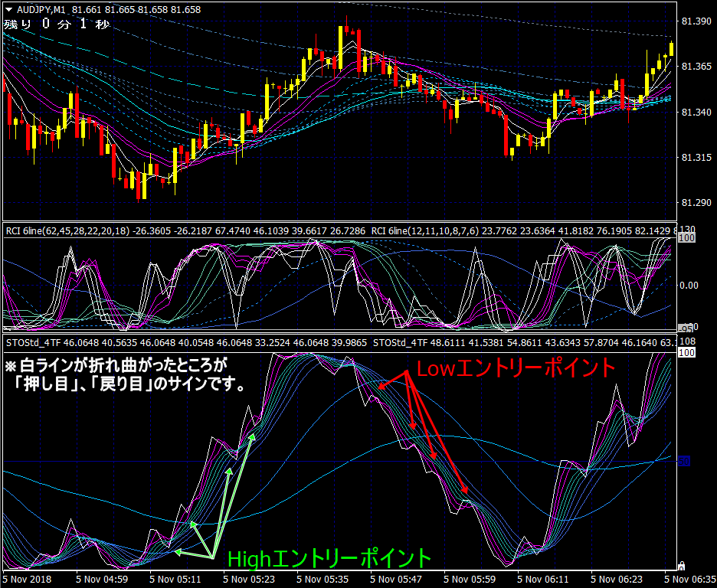This screenshot has width=717, height=588.
Task: Open the triangle menu beside AUDJPY,M1
Action: (x=8, y=10)
